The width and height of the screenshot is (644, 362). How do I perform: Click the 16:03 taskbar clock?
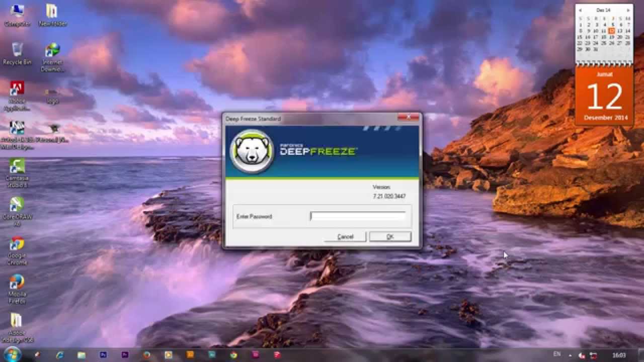coord(620,355)
